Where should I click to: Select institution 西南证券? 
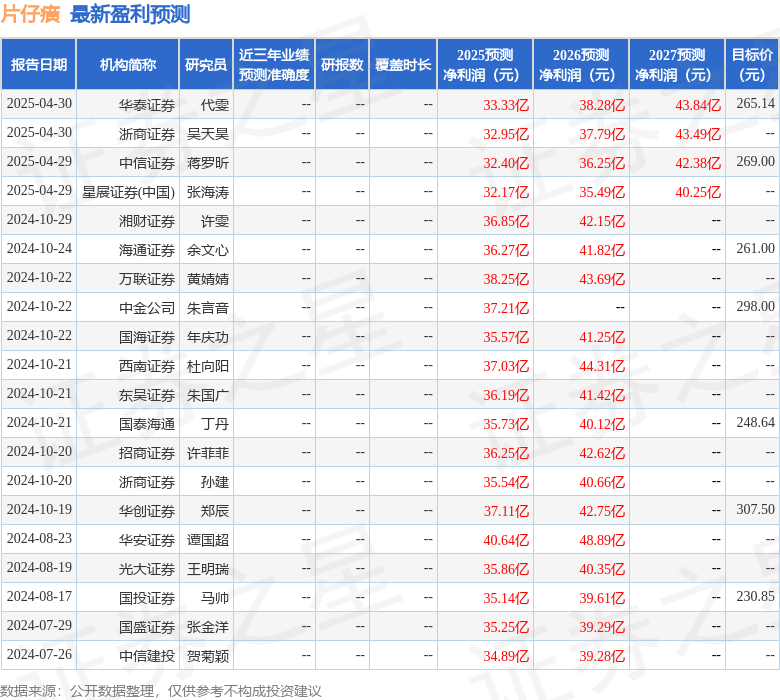[147, 366]
